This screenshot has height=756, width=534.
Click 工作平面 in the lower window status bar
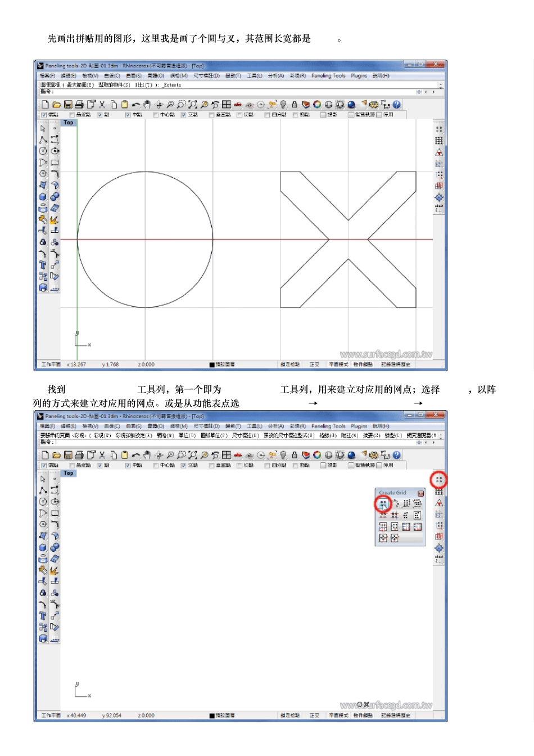[x=51, y=715]
